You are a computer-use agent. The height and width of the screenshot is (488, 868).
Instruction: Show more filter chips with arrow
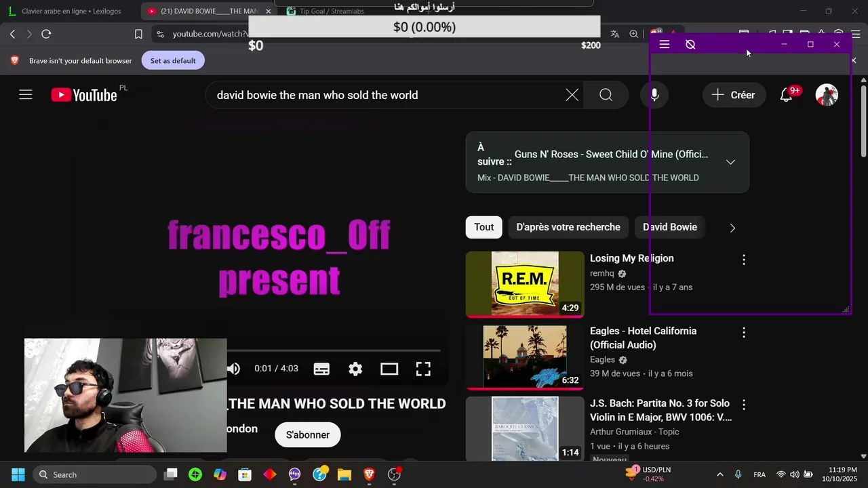coord(732,228)
